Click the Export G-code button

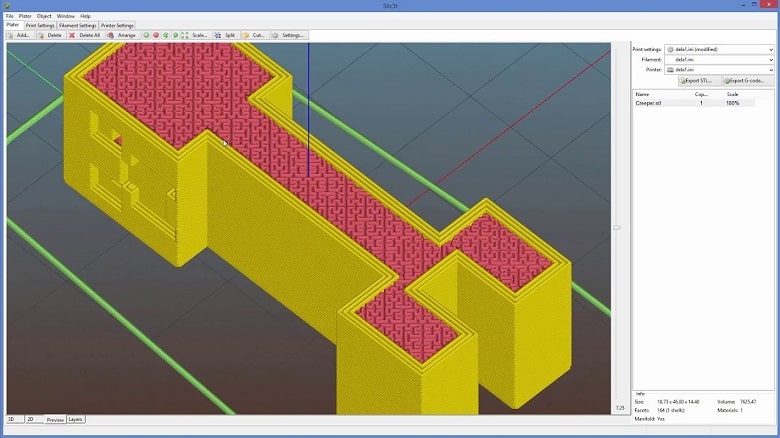(748, 81)
